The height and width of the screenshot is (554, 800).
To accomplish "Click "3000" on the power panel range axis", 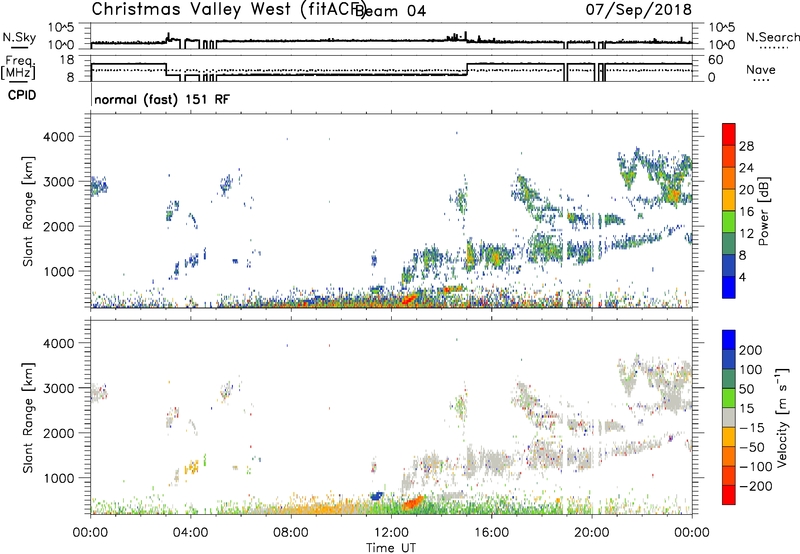I will 58,182.
